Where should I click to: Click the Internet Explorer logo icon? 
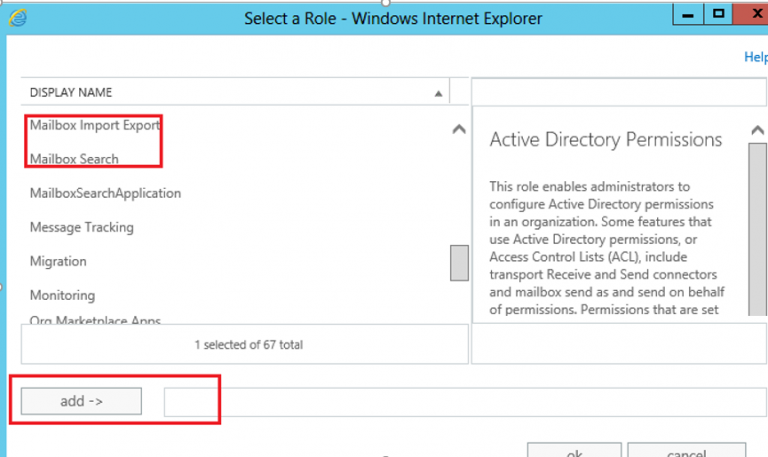pyautogui.click(x=18, y=18)
